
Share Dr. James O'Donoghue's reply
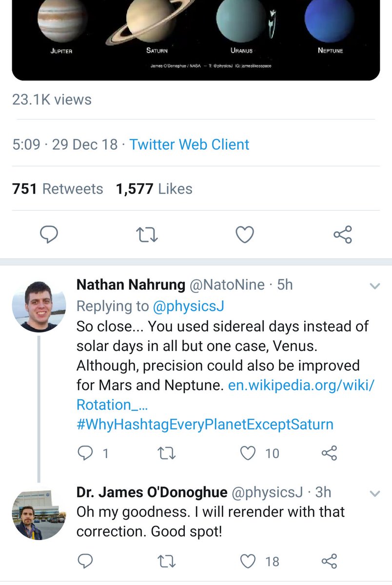330,561
